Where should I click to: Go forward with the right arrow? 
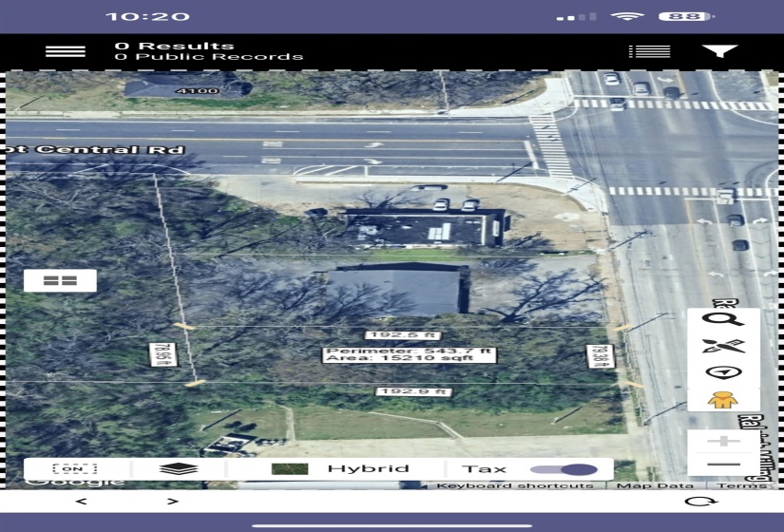(x=172, y=502)
